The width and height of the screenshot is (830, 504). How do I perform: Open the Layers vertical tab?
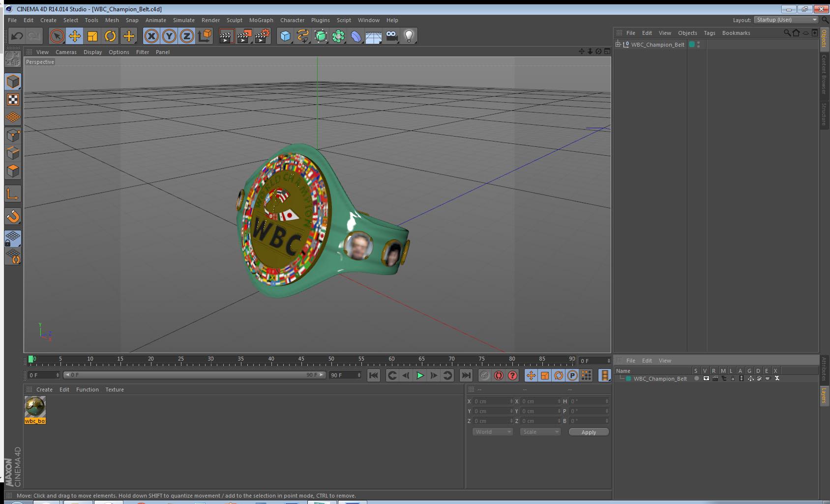pyautogui.click(x=824, y=395)
